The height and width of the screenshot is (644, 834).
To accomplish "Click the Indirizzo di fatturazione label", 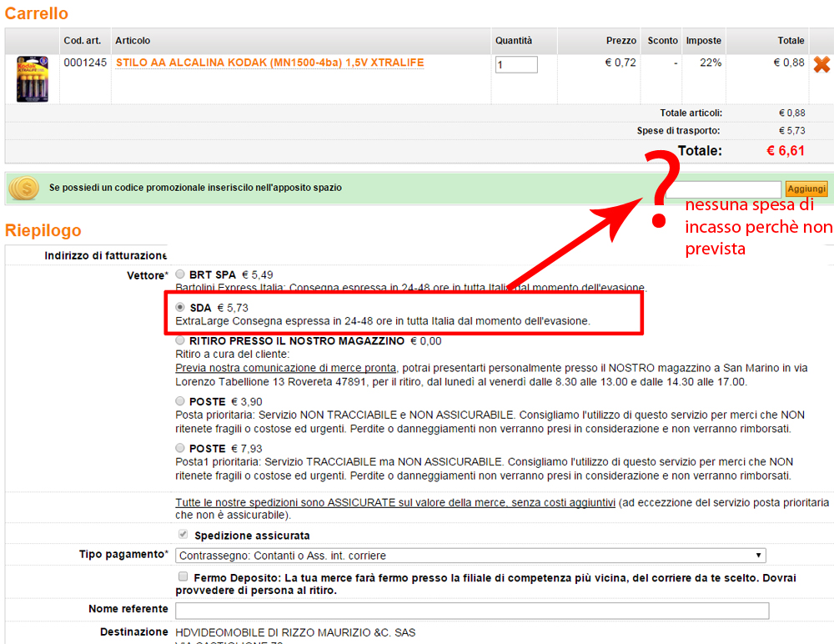I will (105, 255).
